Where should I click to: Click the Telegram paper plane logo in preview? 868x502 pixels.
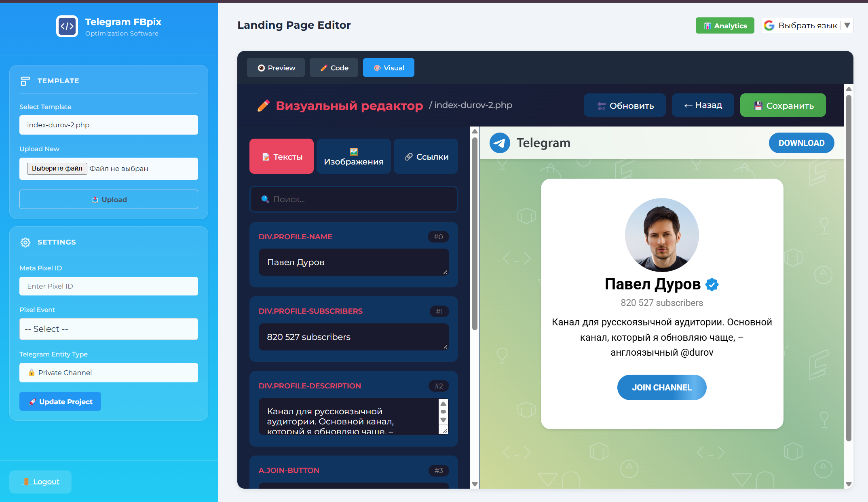500,143
